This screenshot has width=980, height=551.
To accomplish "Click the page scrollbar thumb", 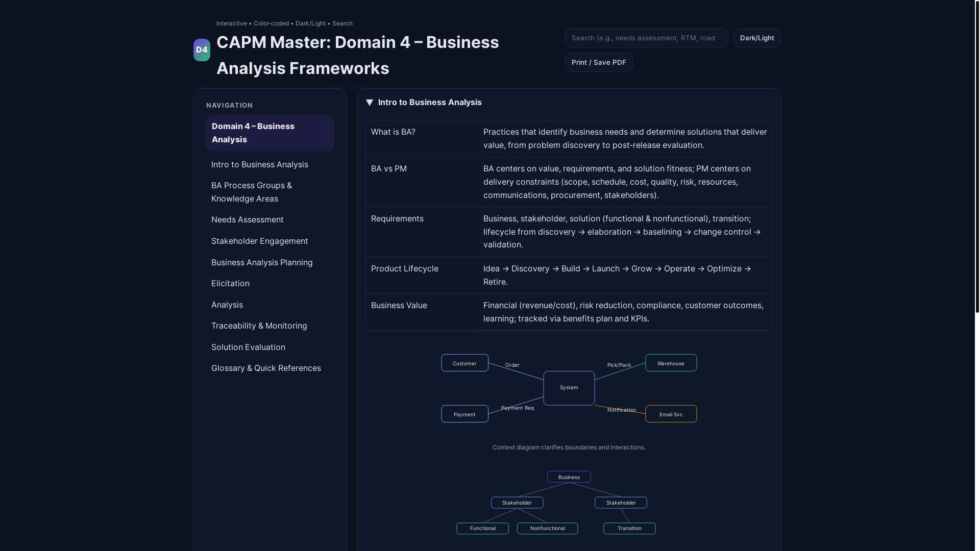I will pyautogui.click(x=977, y=157).
